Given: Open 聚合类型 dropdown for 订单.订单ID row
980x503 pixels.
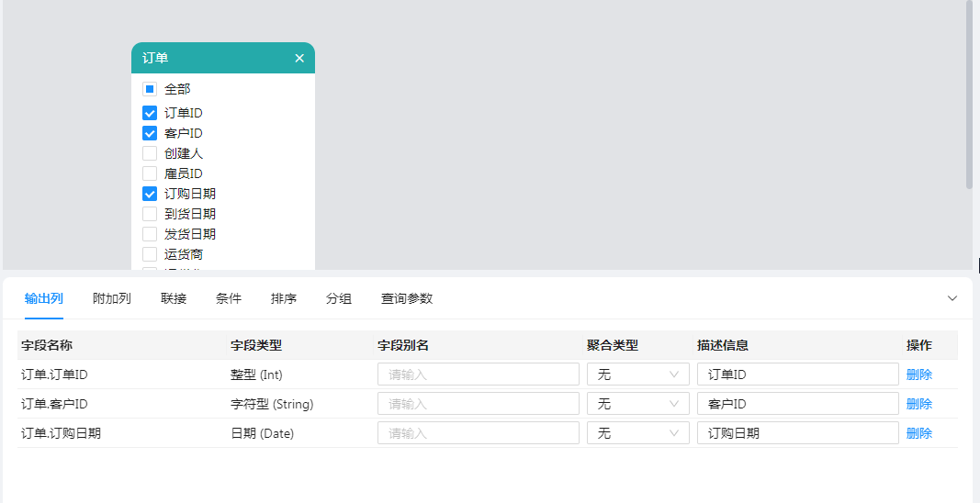Looking at the screenshot, I should (637, 374).
